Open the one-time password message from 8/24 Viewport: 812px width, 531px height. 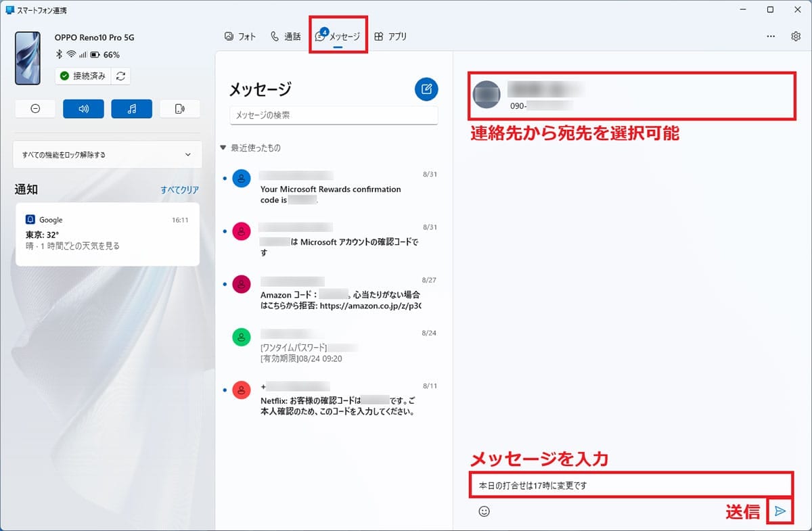pos(332,346)
